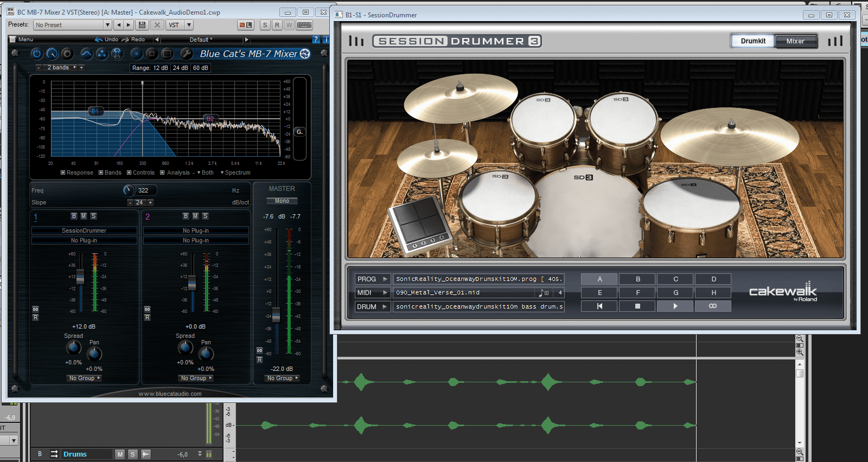Screen dimensions: 868x462
Task: Open the Blue Cat Menu
Action: (x=25, y=40)
